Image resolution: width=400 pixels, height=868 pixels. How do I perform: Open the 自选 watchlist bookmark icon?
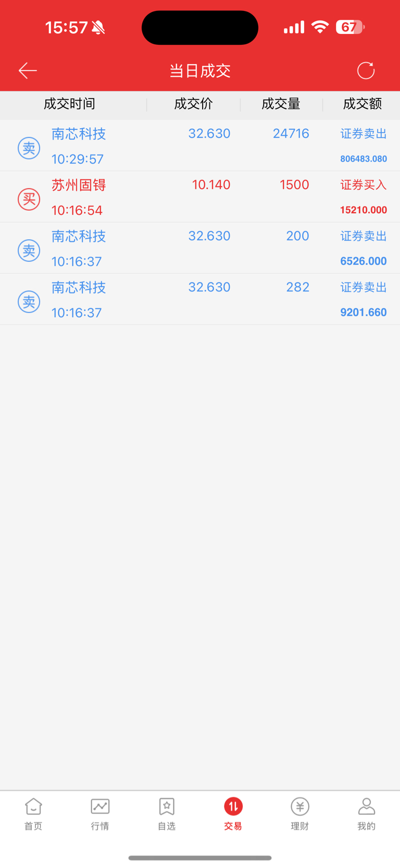click(167, 806)
